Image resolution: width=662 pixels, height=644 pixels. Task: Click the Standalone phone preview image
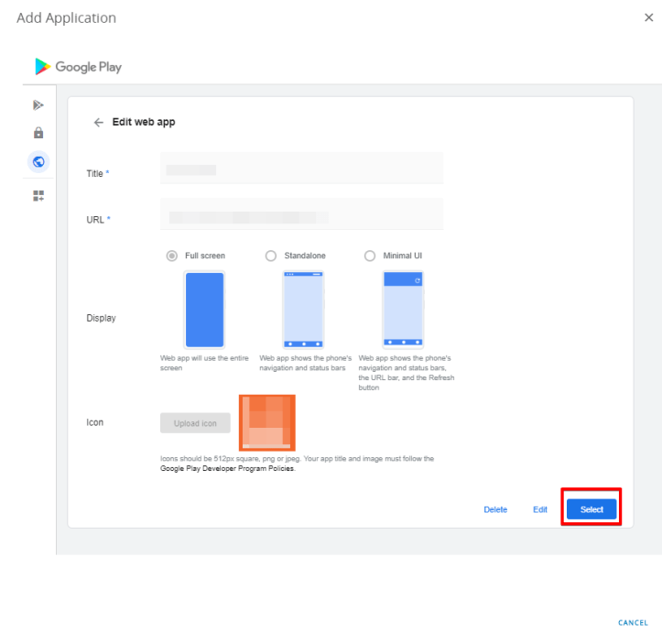pos(303,309)
